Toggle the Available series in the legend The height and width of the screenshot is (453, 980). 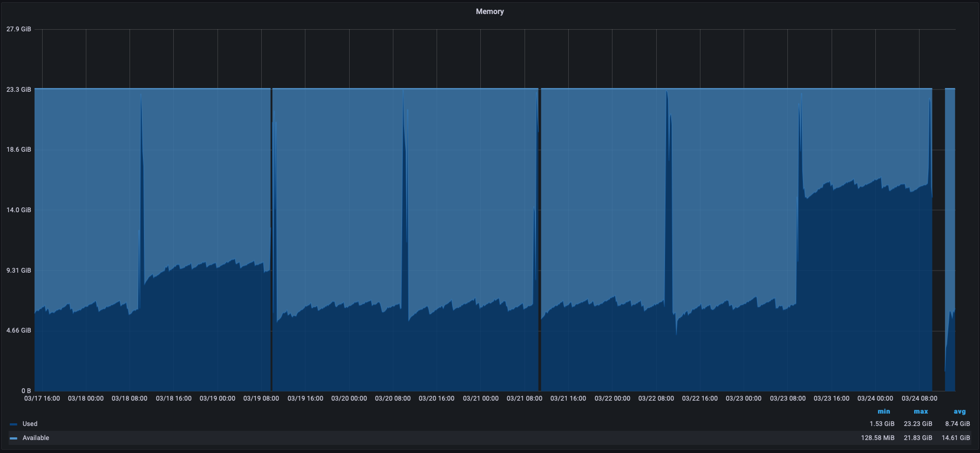pyautogui.click(x=36, y=438)
